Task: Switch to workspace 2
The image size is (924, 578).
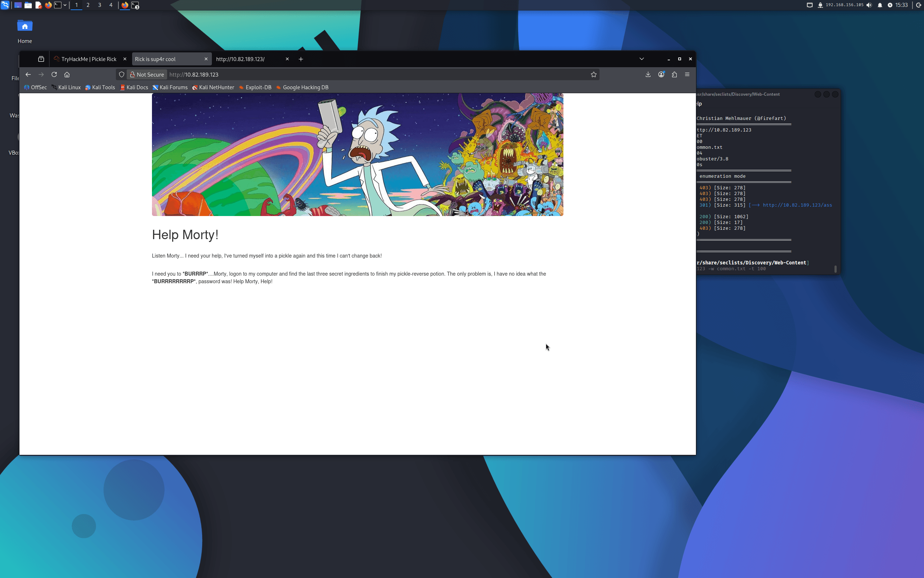Action: coord(88,5)
